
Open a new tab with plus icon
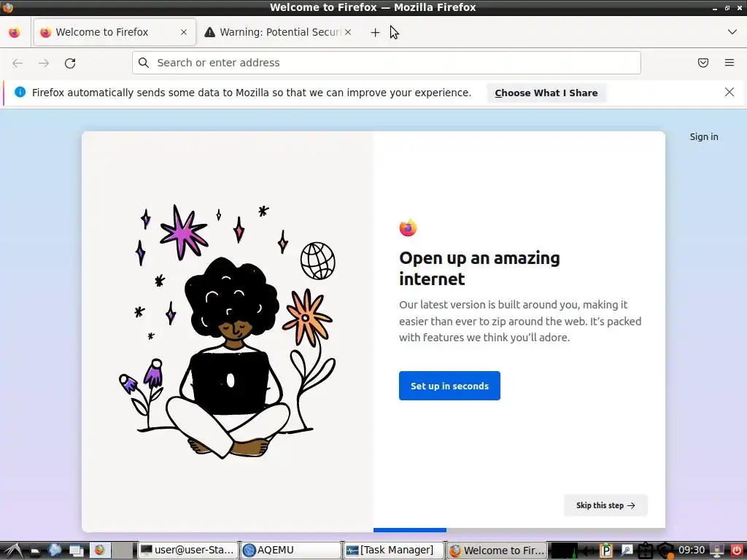(x=375, y=32)
